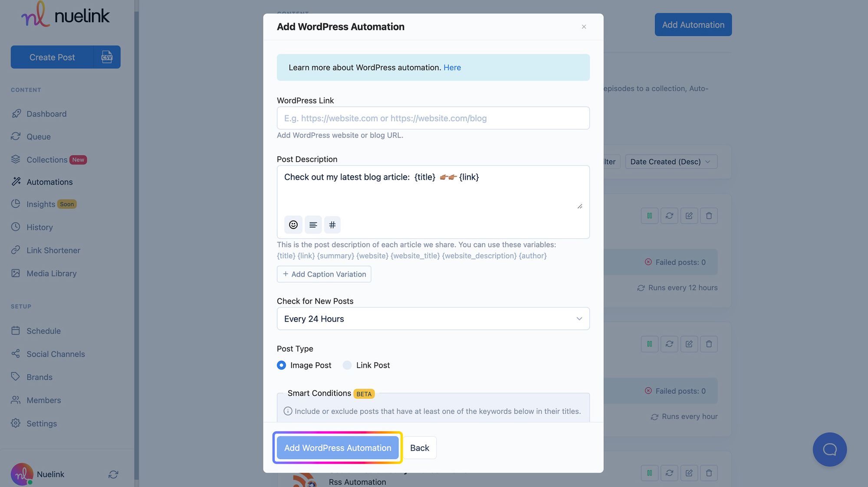Refresh the automation that runs every hour
868x487 pixels.
click(x=669, y=344)
